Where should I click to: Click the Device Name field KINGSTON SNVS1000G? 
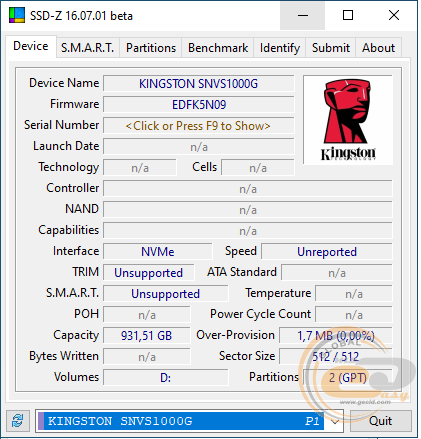tap(199, 84)
